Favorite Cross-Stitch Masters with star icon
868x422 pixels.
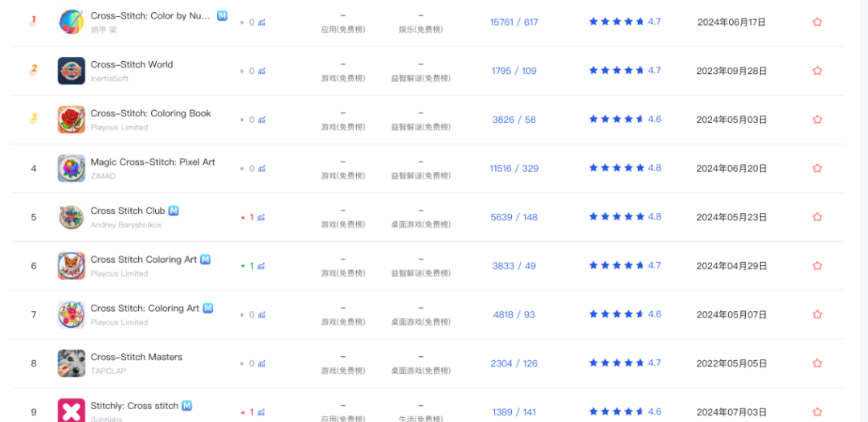[817, 363]
